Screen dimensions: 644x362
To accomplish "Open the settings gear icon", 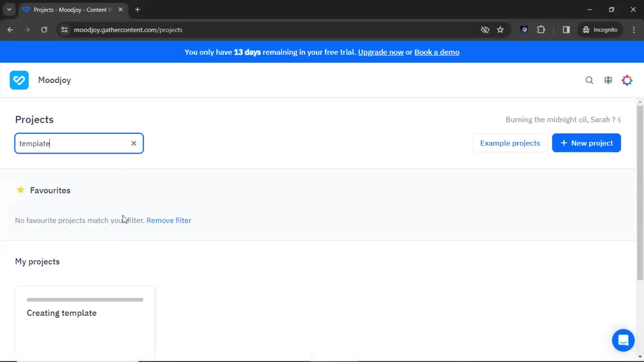I will pyautogui.click(x=627, y=80).
